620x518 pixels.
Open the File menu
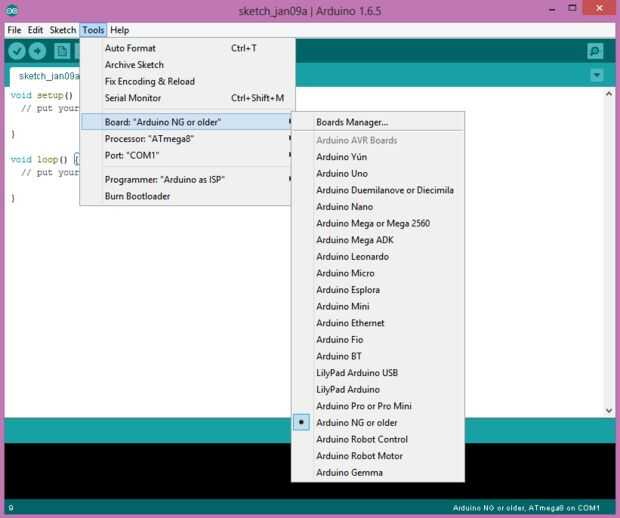[14, 30]
